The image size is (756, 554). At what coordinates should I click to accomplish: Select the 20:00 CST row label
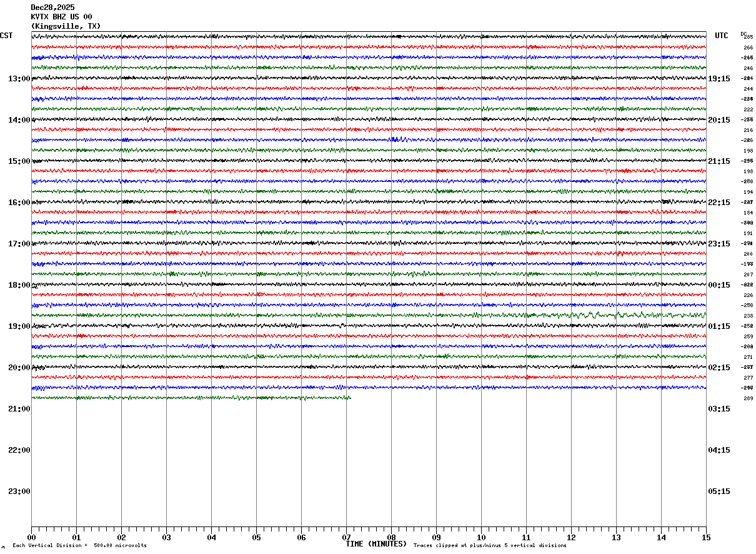[19, 368]
